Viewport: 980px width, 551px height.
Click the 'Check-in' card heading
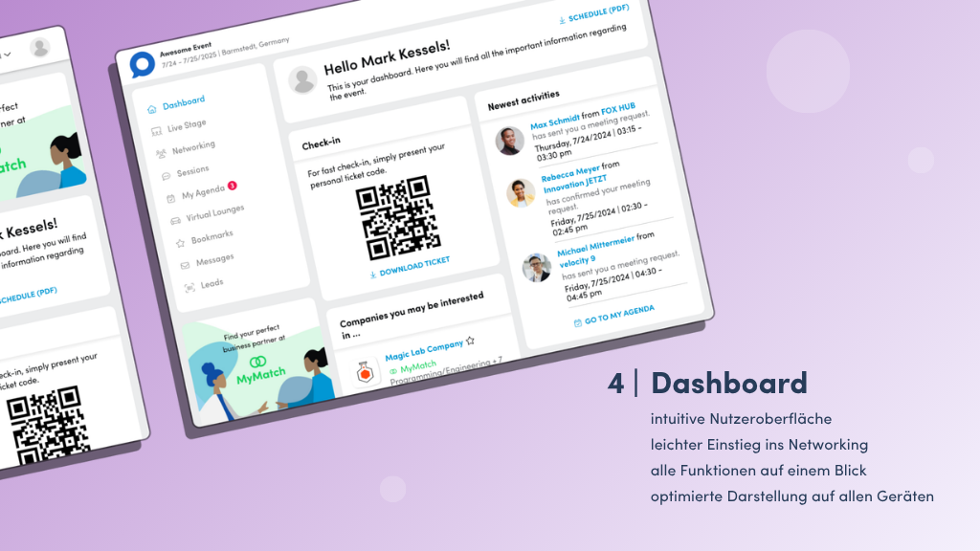(322, 143)
